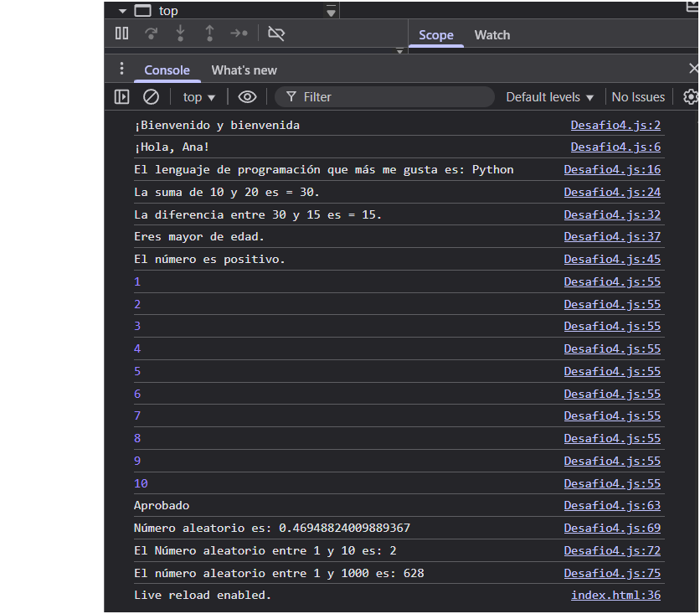Switch to the Scope tab

[435, 35]
